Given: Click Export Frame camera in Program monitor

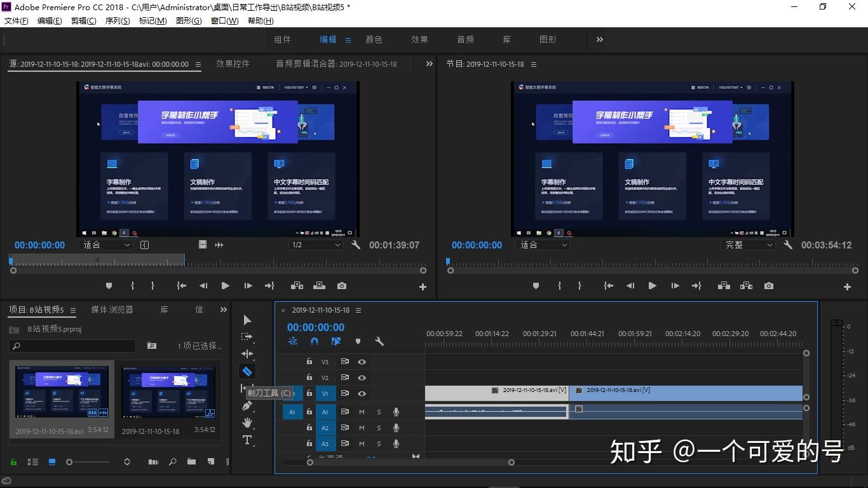Looking at the screenshot, I should [x=769, y=286].
